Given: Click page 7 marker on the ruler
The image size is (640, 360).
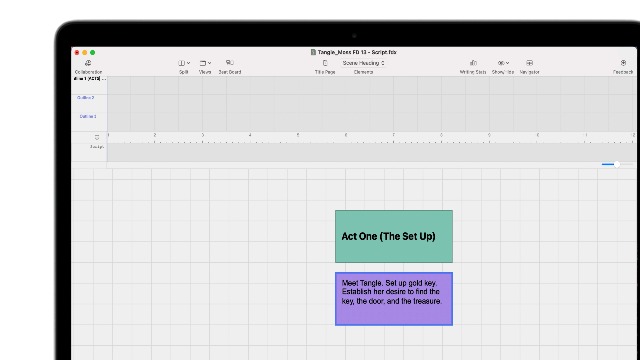Looking at the screenshot, I should [393, 135].
